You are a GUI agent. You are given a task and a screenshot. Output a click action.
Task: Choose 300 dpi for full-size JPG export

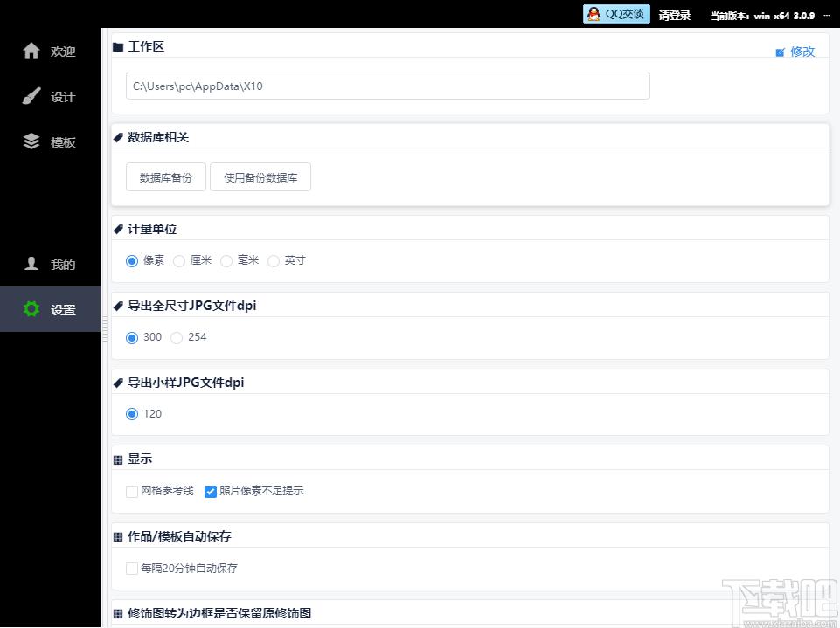(132, 338)
